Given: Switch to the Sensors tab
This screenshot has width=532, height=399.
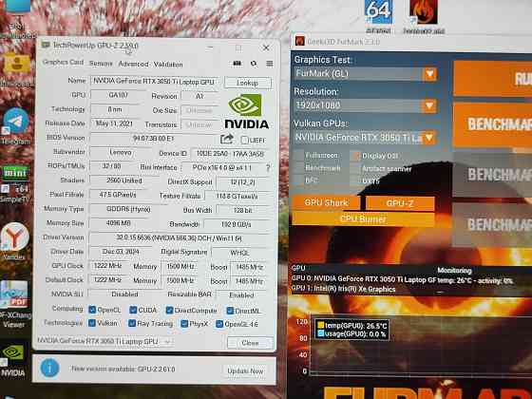Looking at the screenshot, I should pyautogui.click(x=101, y=64).
